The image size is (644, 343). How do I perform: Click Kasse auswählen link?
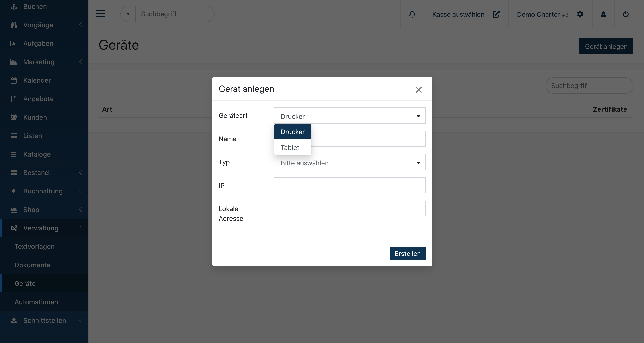pyautogui.click(x=458, y=15)
